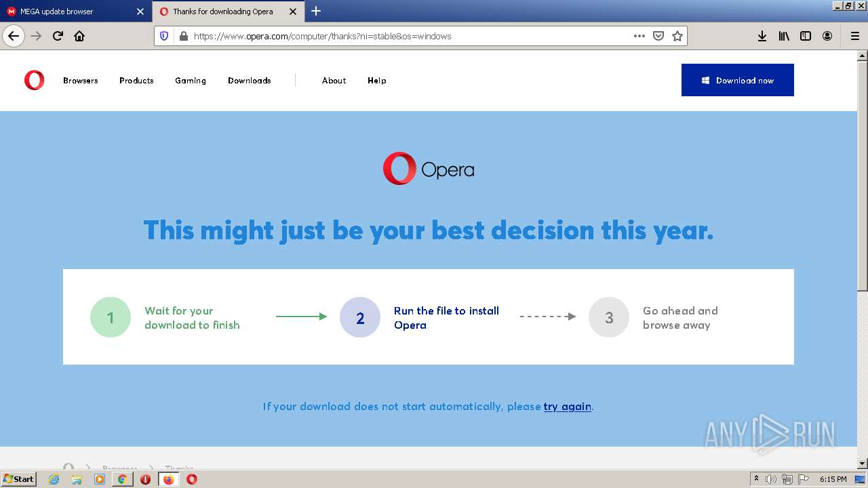This screenshot has width=868, height=488.
Task: Open the Browsers menu
Action: tap(81, 80)
